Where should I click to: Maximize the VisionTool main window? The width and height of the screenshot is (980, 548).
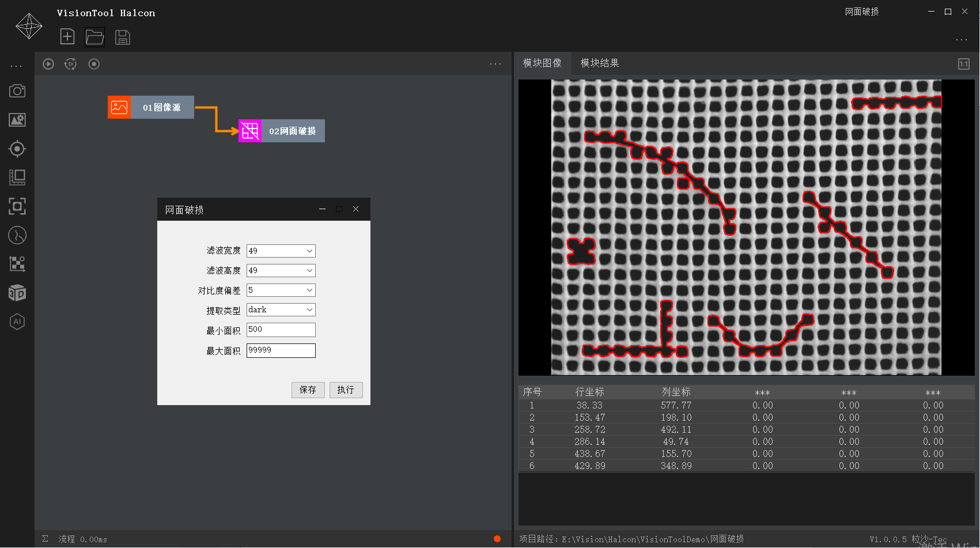point(948,12)
